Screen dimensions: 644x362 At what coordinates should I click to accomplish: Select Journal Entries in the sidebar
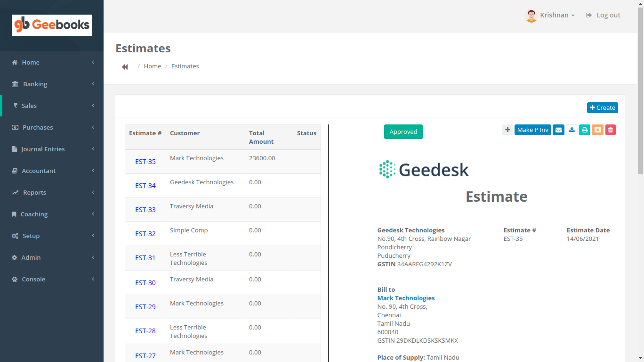[42, 149]
